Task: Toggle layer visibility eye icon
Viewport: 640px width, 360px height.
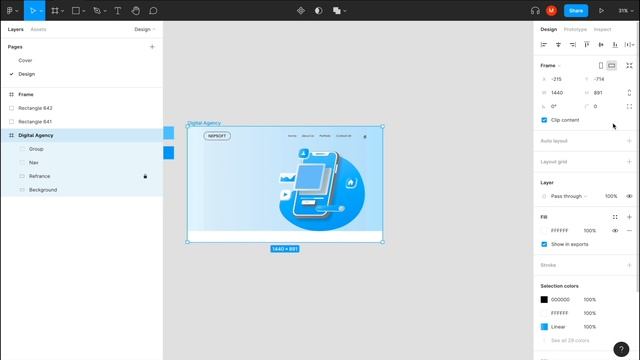Action: click(x=629, y=196)
